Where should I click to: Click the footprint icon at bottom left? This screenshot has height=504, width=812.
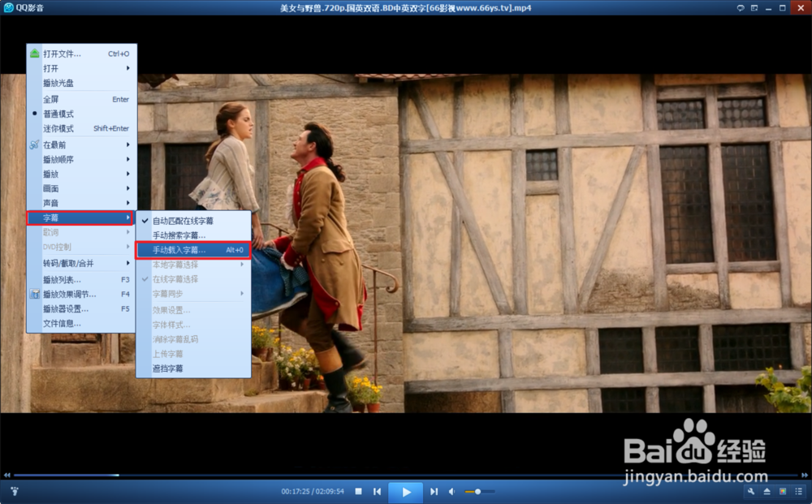pos(15,491)
